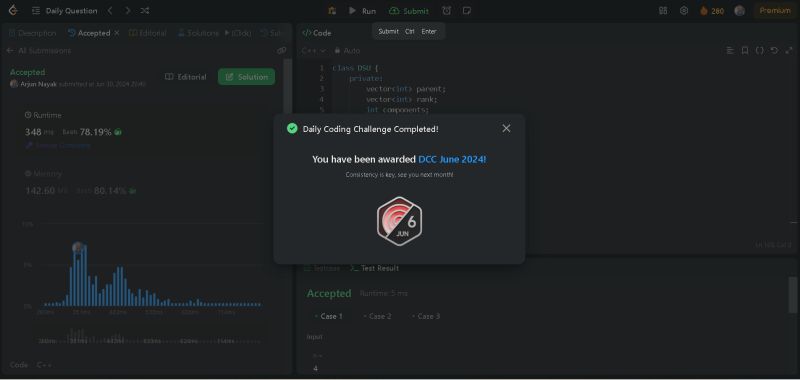Open the notes sticky icon
This screenshot has width=800, height=380.
[466, 11]
